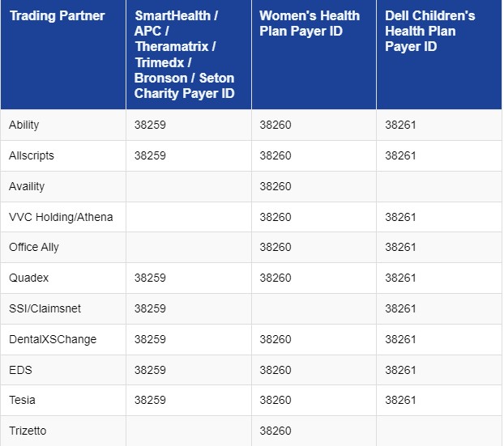Image resolution: width=504 pixels, height=446 pixels.
Task: Click the Availity trading partner cell
Action: click(x=27, y=186)
